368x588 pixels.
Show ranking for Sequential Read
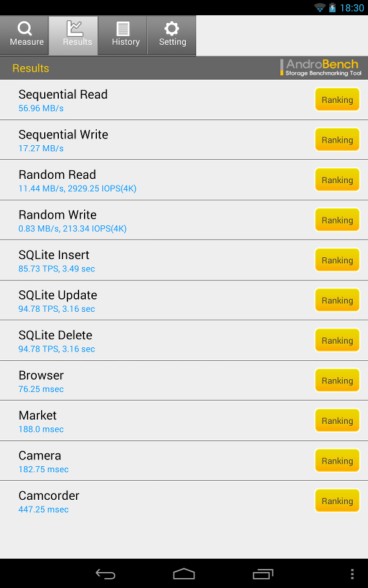pyautogui.click(x=337, y=100)
